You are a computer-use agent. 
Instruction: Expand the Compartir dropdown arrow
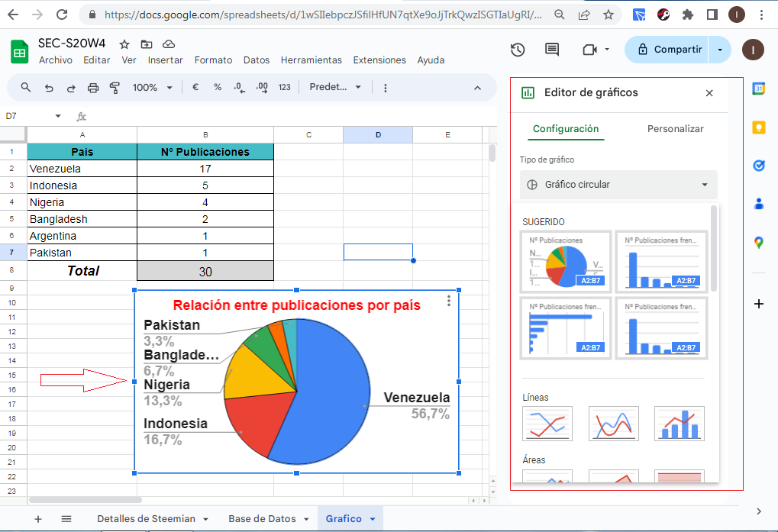click(x=720, y=50)
